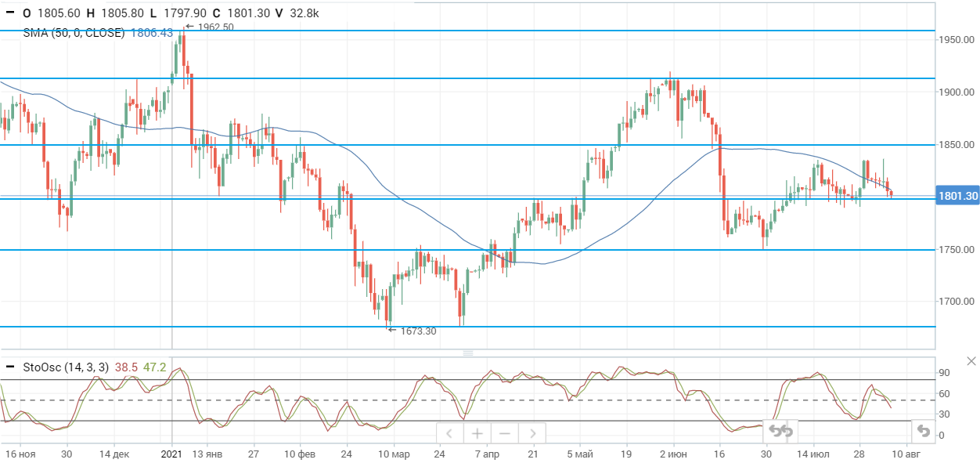The width and height of the screenshot is (980, 463).
Task: Click the 90 level on StoOsc axis
Action: tap(945, 373)
